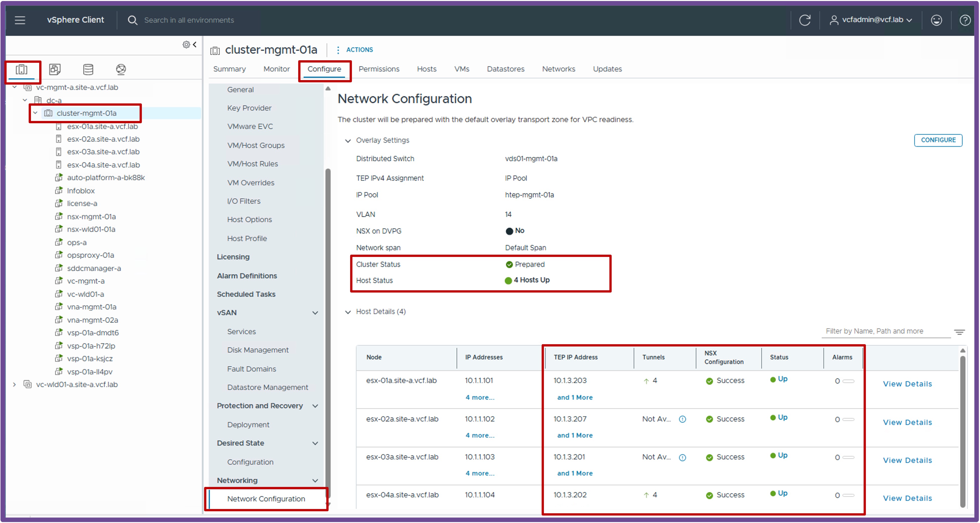Click the sidebar settings gear icon

186,44
